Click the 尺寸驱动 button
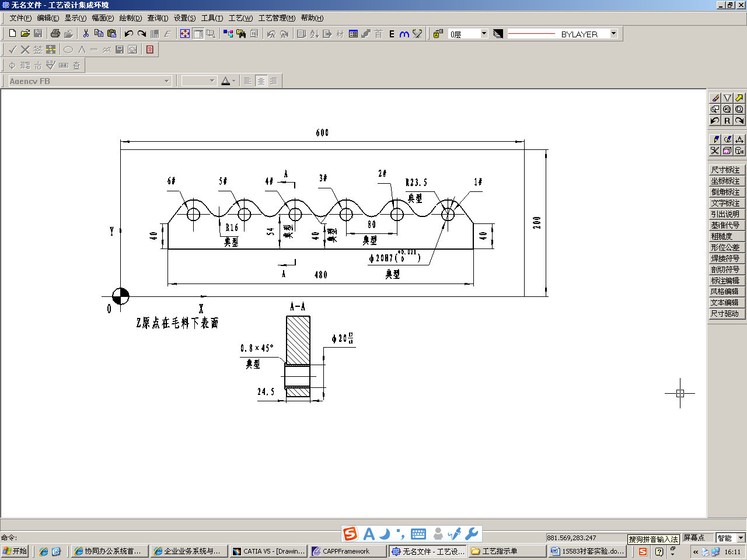The width and height of the screenshot is (747, 560). (726, 313)
